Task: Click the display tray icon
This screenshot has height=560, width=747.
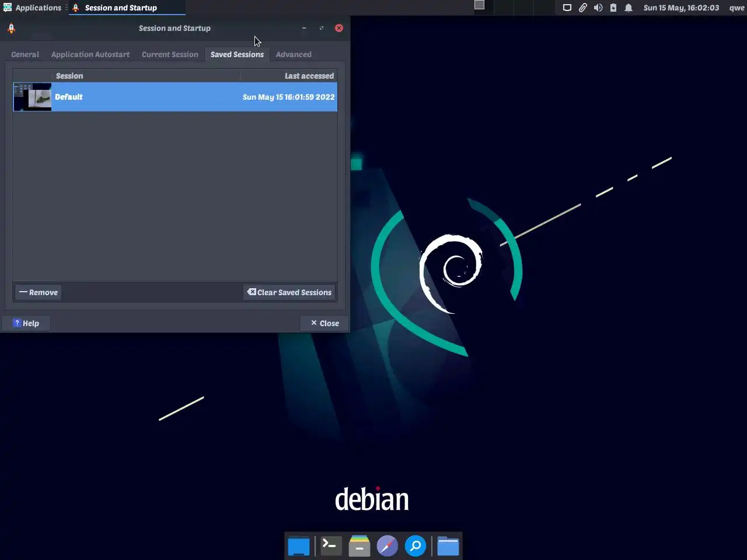Action: coord(567,8)
